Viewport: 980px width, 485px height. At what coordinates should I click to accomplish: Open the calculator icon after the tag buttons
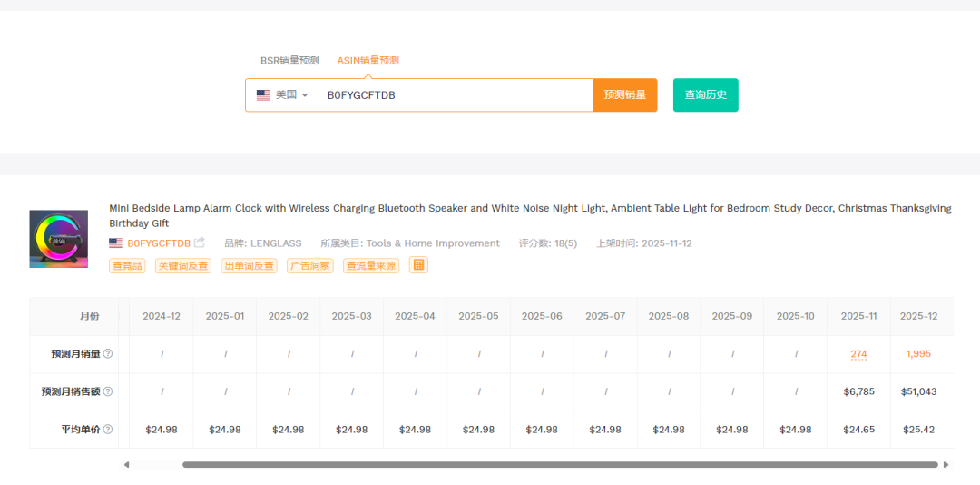(418, 265)
